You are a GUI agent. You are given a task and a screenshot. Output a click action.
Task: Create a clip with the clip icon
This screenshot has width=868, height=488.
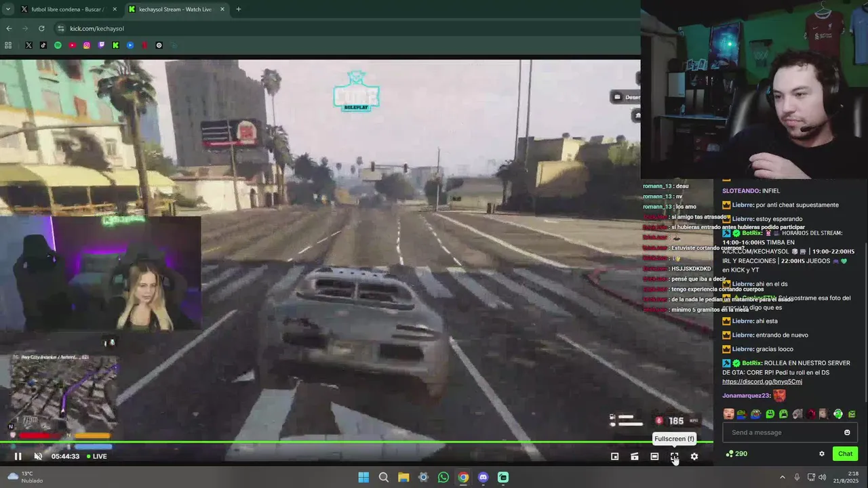click(634, 456)
